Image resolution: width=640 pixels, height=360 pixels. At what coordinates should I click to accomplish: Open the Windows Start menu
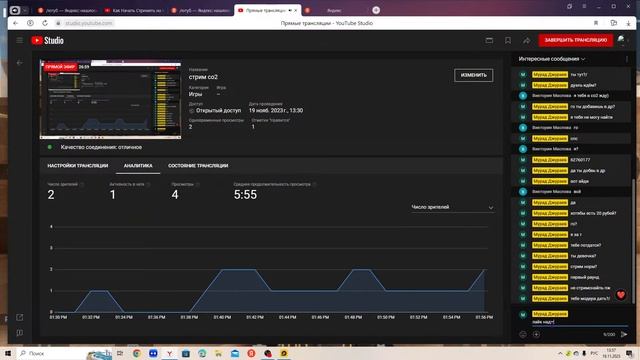pyautogui.click(x=8, y=353)
